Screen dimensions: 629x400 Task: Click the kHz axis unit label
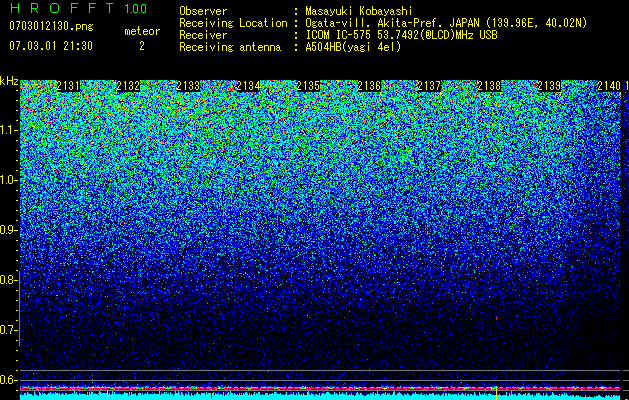(x=9, y=81)
